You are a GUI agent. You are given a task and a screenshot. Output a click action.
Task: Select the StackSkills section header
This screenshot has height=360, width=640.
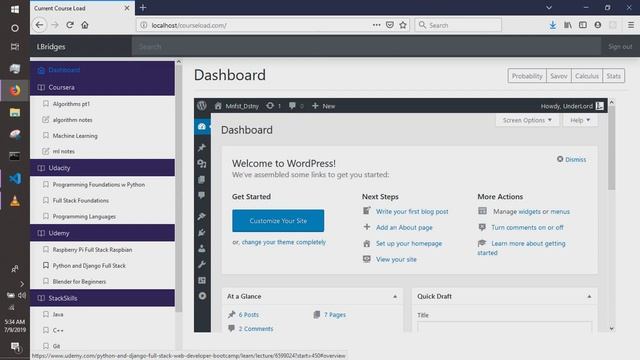tap(102, 298)
